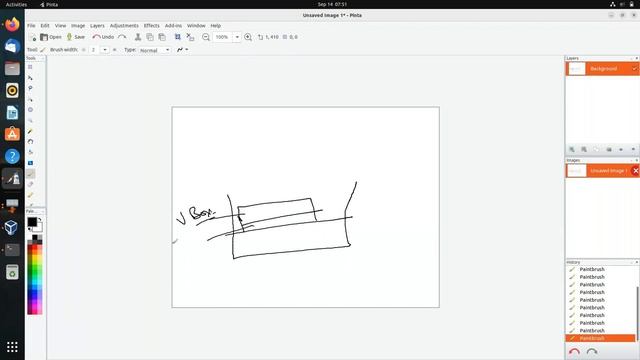640x360 pixels.
Task: Increase brush width with plus button
Action: click(x=114, y=50)
